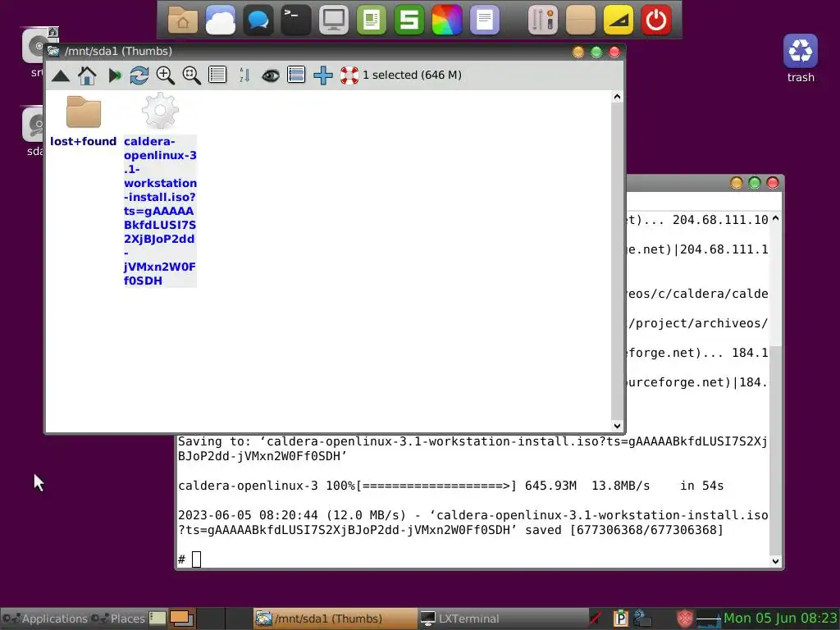Screen dimensions: 840x630
Task: Open the colorful graphics app in the dock
Action: pos(447,21)
